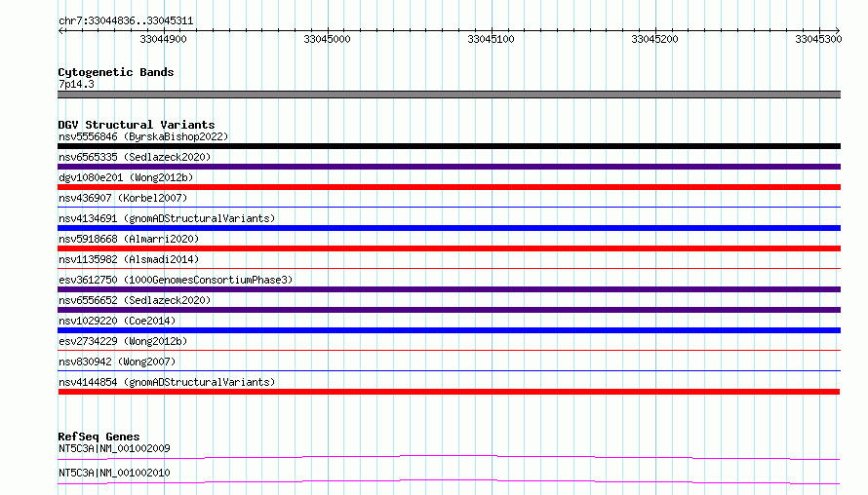Open variant nsv436907 (Korbel2007)
Image resolution: width=868 pixels, height=495 pixels.
123,198
